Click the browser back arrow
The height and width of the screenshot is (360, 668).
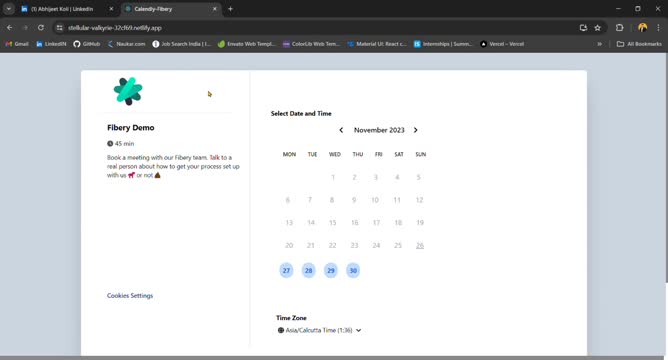click(9, 28)
